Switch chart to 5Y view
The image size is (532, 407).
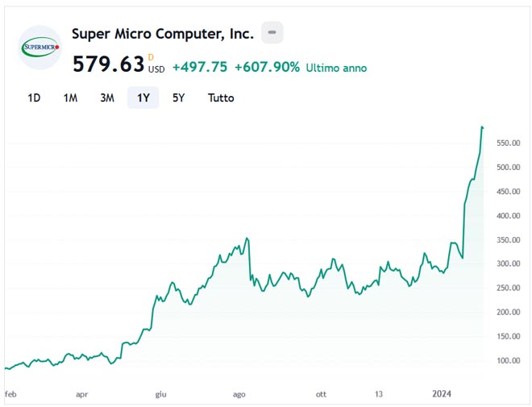[179, 98]
